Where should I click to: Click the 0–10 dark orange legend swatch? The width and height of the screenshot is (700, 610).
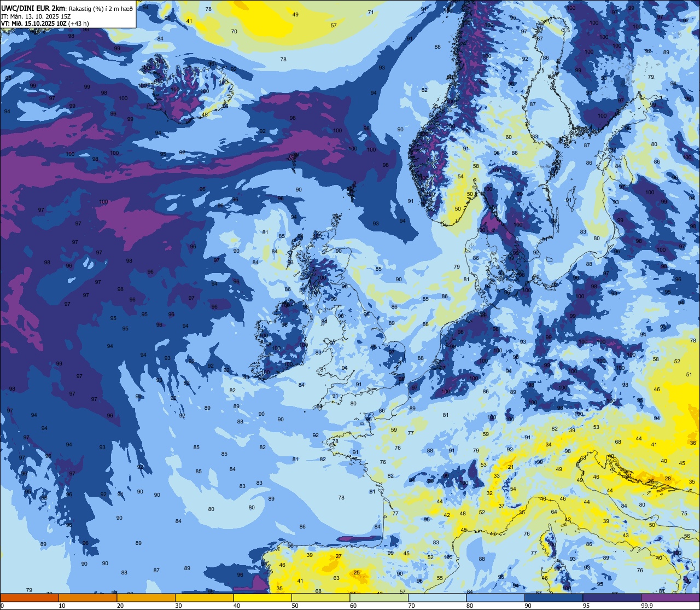pyautogui.click(x=30, y=597)
